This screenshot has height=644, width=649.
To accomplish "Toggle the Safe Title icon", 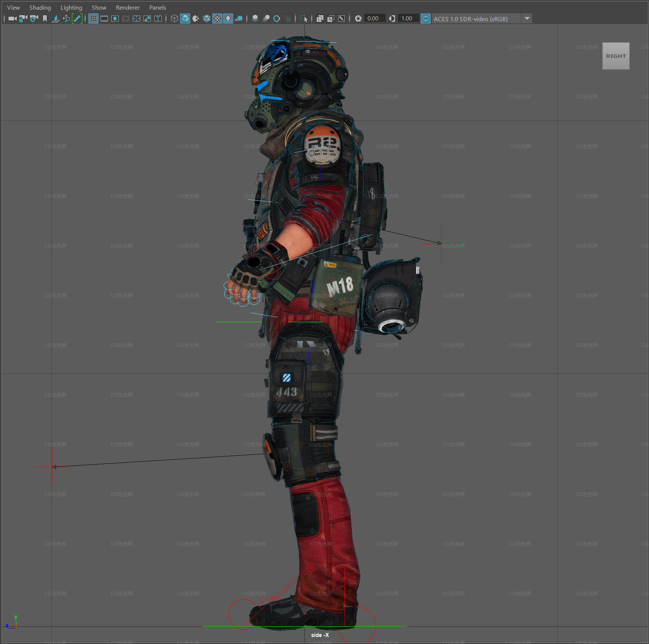I will coord(158,19).
